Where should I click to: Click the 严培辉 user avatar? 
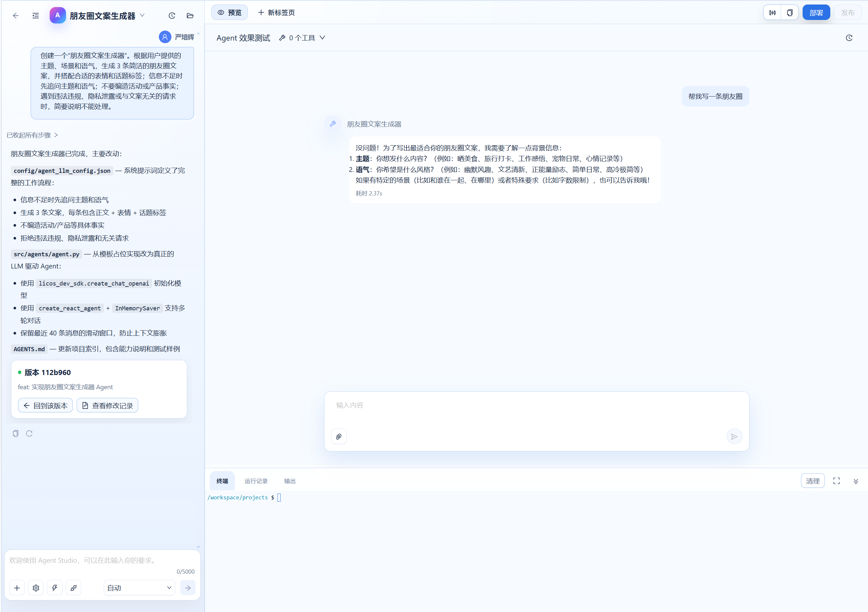pyautogui.click(x=165, y=37)
